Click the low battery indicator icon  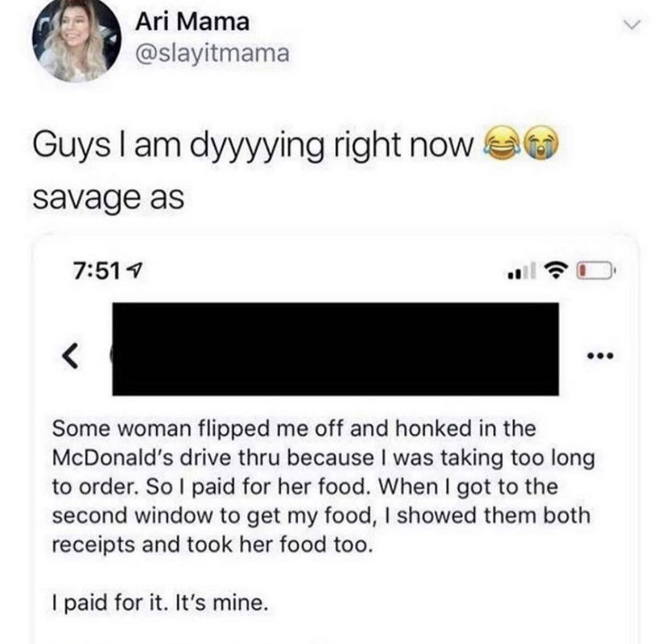[x=595, y=269]
